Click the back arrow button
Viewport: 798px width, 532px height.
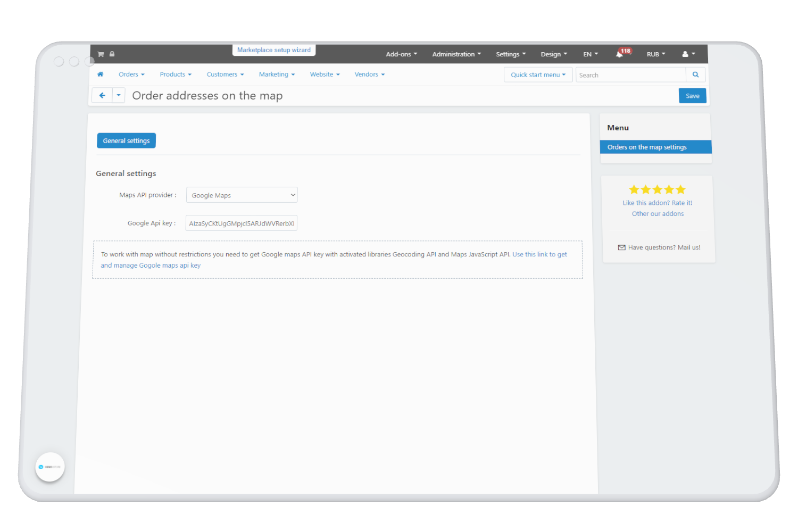[x=102, y=96]
